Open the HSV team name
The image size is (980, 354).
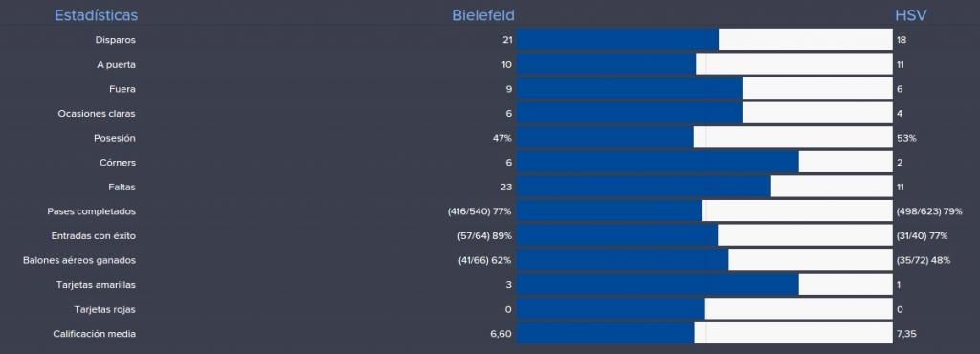click(x=911, y=15)
